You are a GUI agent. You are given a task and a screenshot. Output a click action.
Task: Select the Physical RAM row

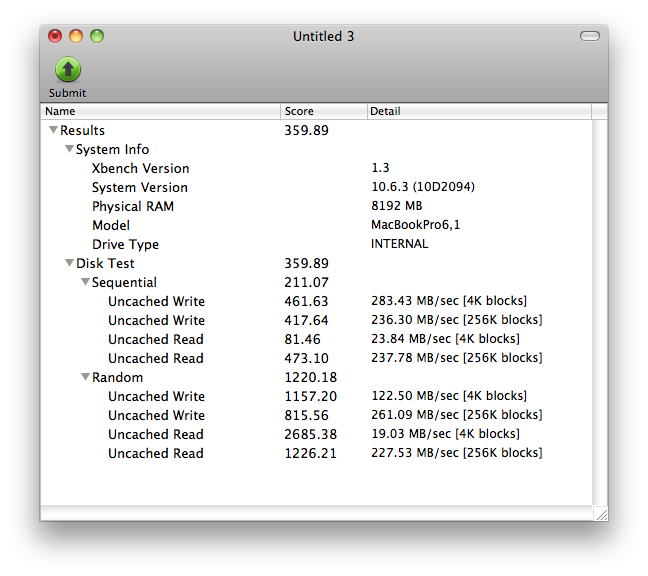[x=317, y=206]
